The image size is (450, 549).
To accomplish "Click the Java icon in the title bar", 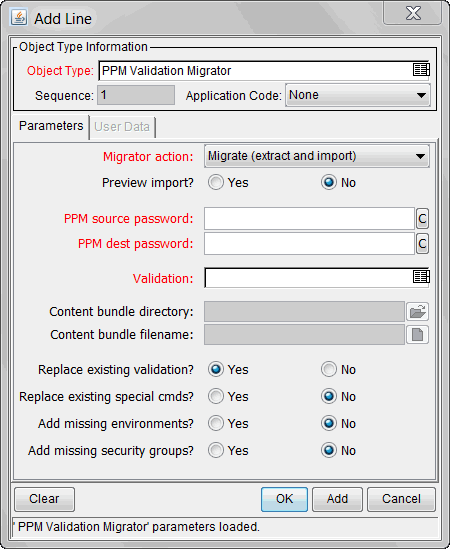I will click(x=19, y=17).
